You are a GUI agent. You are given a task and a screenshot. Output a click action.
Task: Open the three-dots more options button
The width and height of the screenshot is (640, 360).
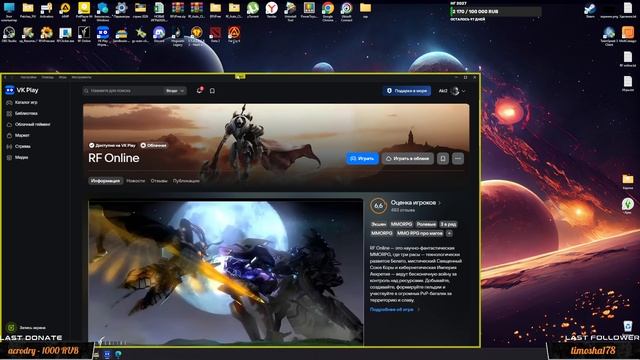pos(458,158)
